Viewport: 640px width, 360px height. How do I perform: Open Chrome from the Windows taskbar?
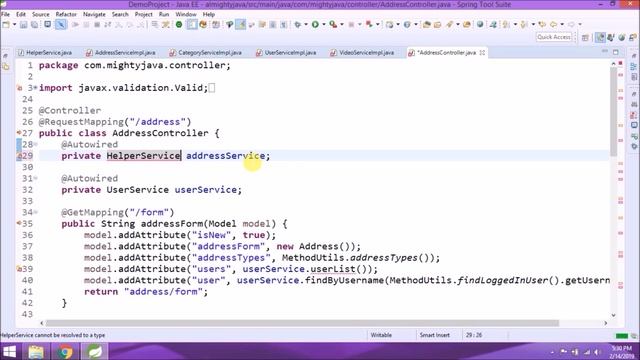(x=64, y=351)
